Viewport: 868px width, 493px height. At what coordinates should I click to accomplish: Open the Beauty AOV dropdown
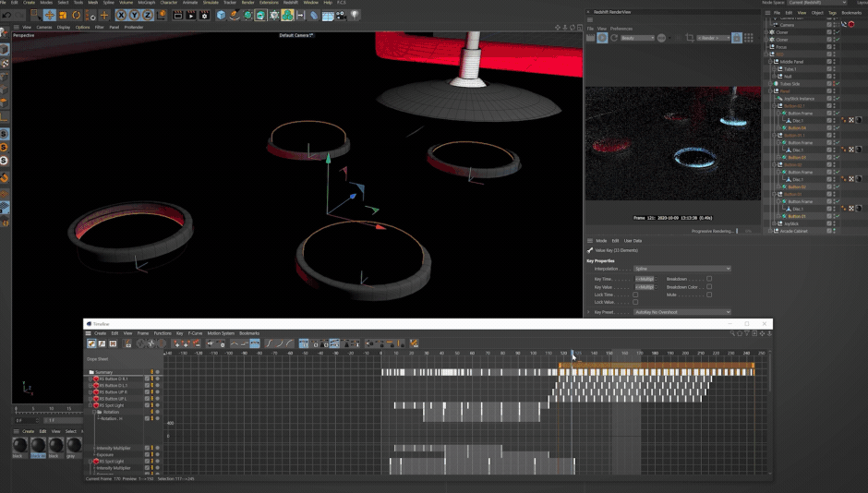click(x=637, y=38)
